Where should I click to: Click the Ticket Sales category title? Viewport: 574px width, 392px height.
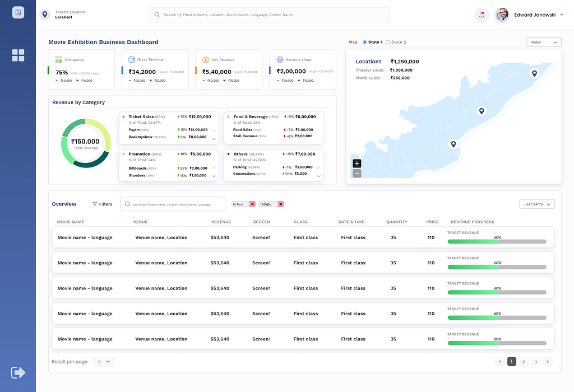[x=141, y=116]
